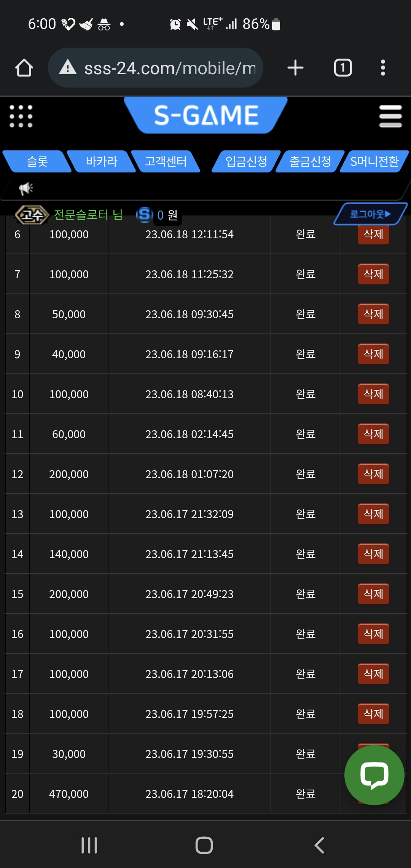This screenshot has height=868, width=411.
Task: Tap the browser home icon
Action: [x=24, y=68]
